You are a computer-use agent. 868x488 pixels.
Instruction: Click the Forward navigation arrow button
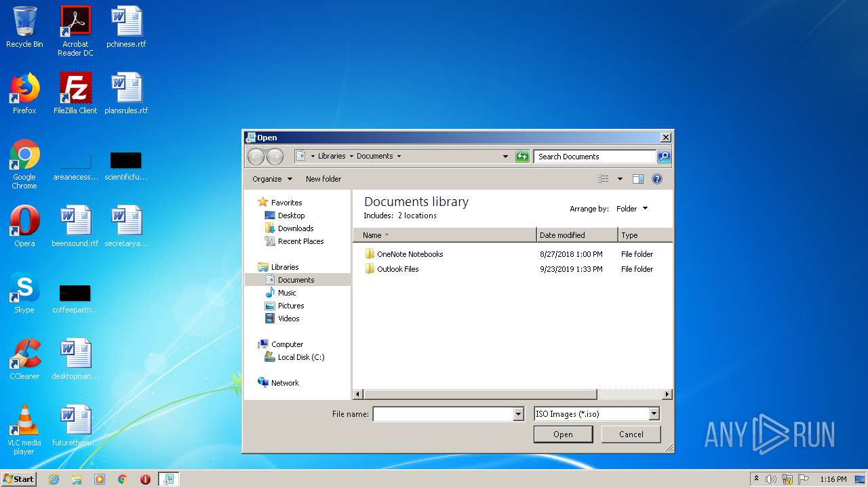tap(275, 157)
